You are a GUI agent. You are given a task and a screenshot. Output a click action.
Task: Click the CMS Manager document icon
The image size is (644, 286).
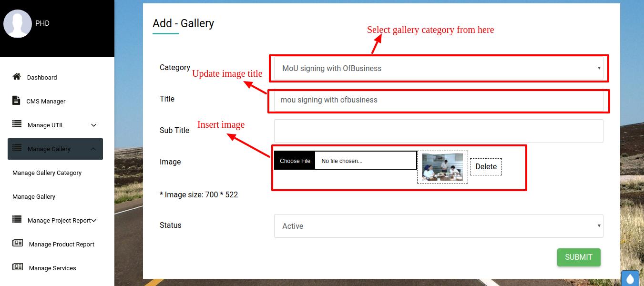click(x=16, y=101)
